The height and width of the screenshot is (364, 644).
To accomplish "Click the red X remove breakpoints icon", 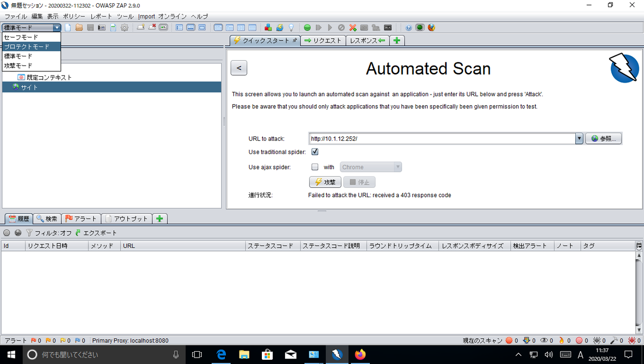I will point(353,27).
